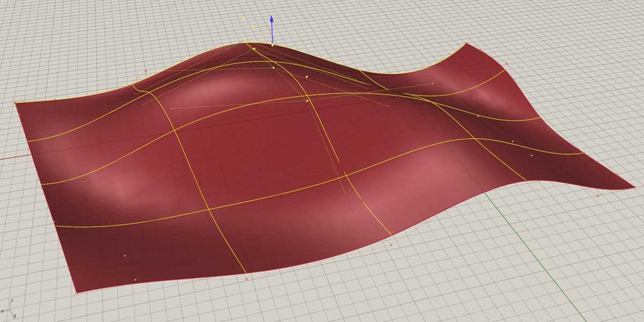644x322 pixels.
Task: Pick red control point off the front-right edge
Action: click(391, 245)
